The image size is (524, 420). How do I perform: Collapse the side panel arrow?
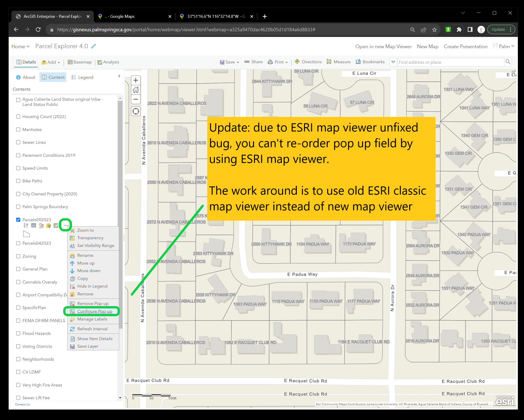pos(119,76)
